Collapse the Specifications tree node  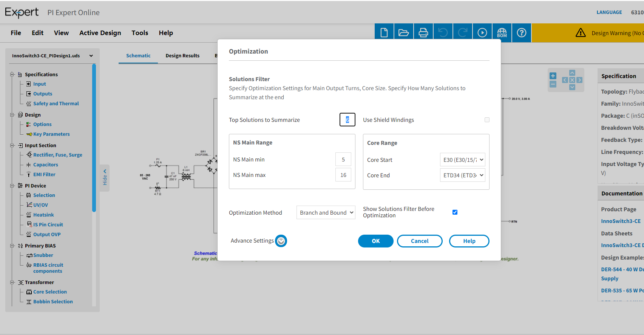12,74
